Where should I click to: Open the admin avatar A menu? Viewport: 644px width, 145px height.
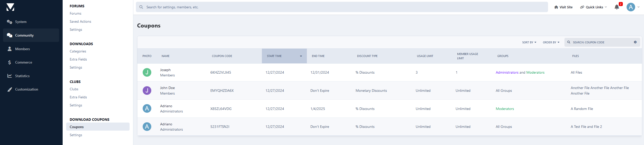pyautogui.click(x=631, y=7)
